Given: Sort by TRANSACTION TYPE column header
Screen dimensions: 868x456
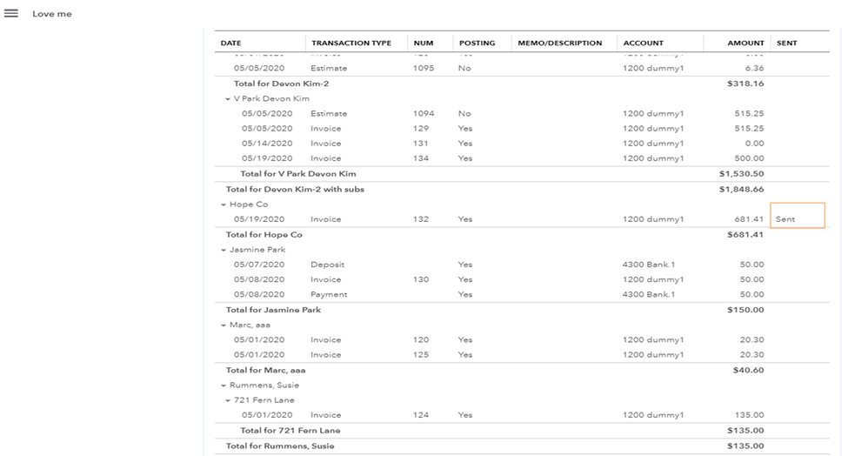Looking at the screenshot, I should click(x=351, y=43).
